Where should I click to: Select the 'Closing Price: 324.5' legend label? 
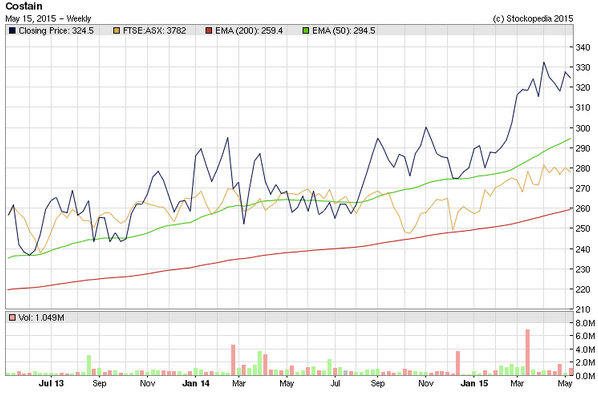56,31
